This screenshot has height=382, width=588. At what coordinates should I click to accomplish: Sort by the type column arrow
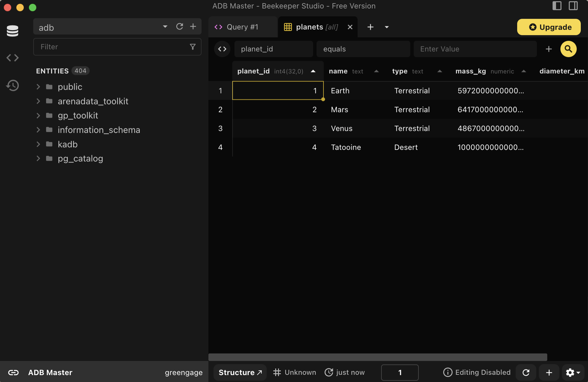click(x=440, y=71)
